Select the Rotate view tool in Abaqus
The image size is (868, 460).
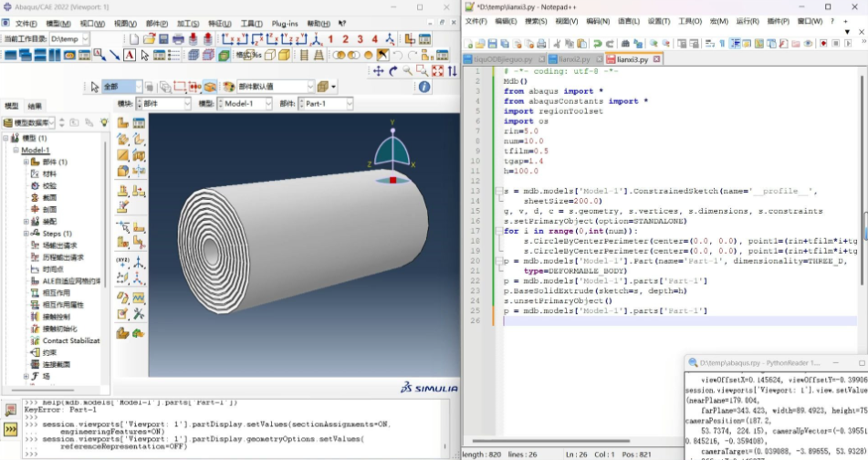(x=393, y=71)
